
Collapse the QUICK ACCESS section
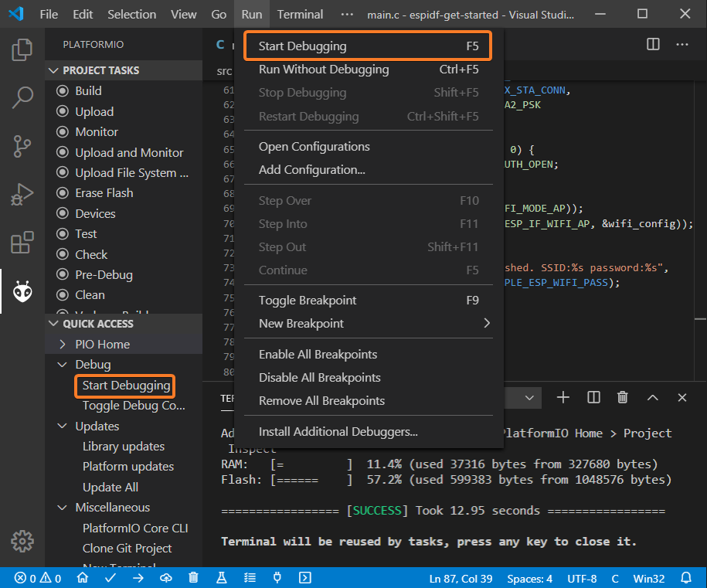124,324
